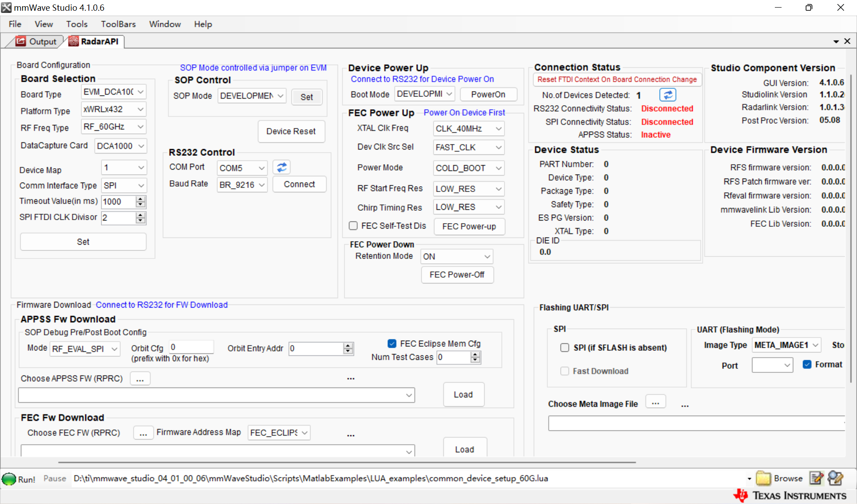The height and width of the screenshot is (504, 857).
Task: Connect to the RS232 port
Action: [299, 184]
